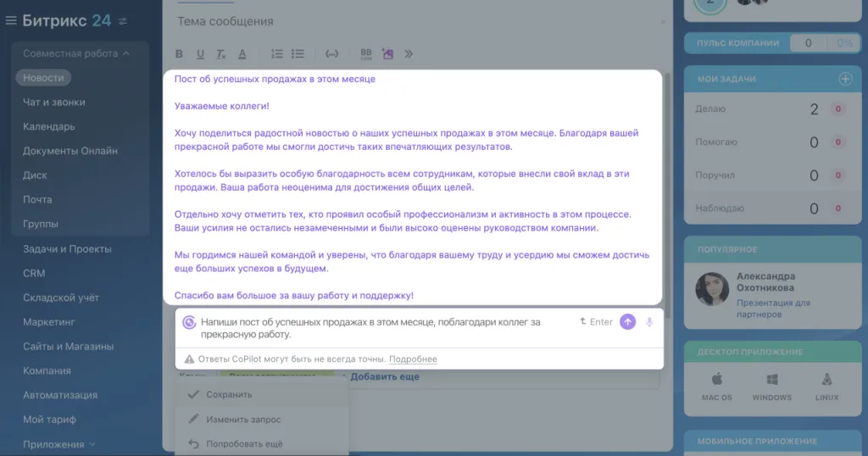
Task: Choose Сохранить from CoPilot menu
Action: [229, 394]
